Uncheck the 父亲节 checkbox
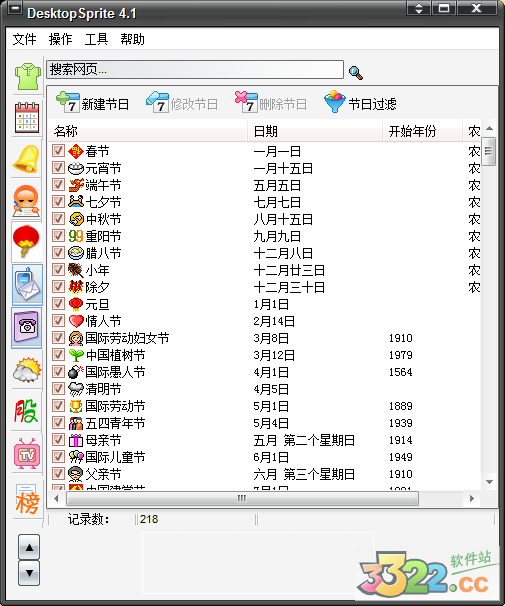 (58, 473)
